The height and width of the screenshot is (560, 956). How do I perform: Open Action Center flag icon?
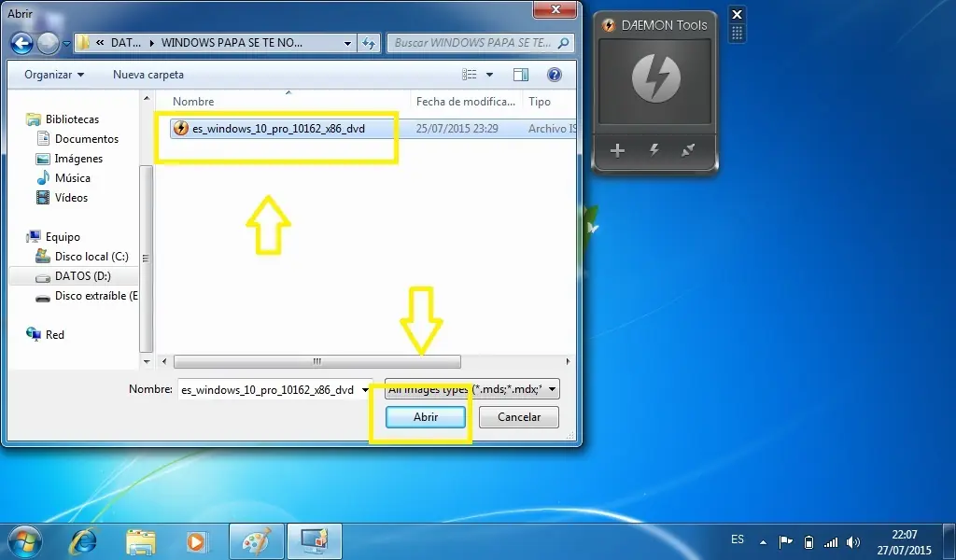pos(785,541)
